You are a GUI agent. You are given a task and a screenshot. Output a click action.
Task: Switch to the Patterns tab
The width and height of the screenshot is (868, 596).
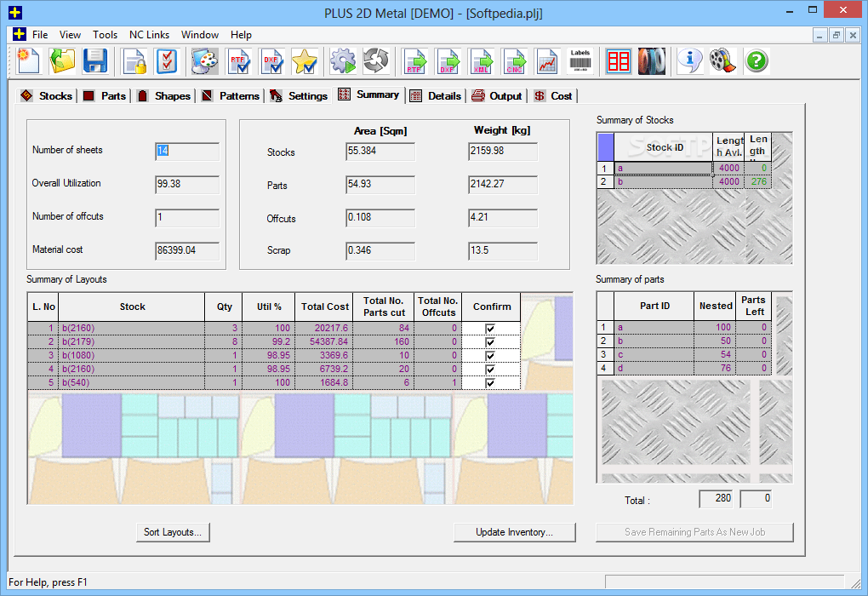(231, 96)
